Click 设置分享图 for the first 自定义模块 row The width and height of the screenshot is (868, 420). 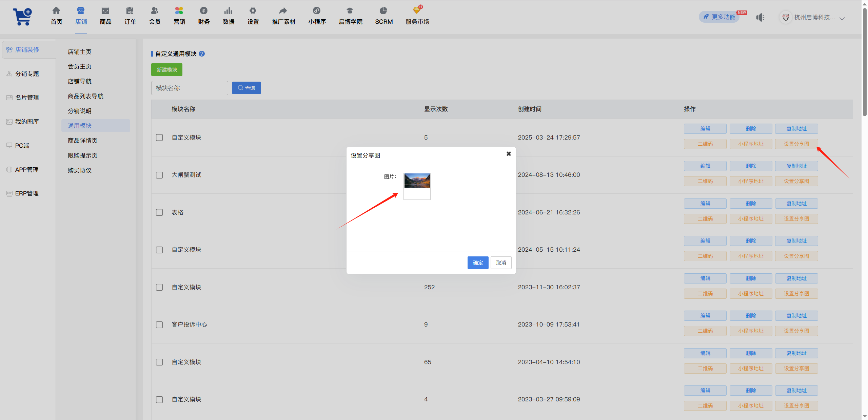tap(797, 144)
